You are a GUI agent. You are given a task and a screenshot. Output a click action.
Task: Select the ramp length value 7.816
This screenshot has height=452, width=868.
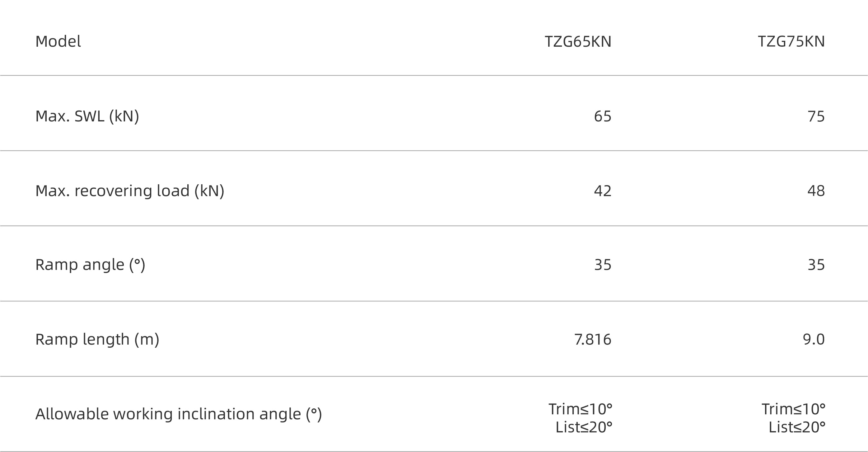point(593,339)
